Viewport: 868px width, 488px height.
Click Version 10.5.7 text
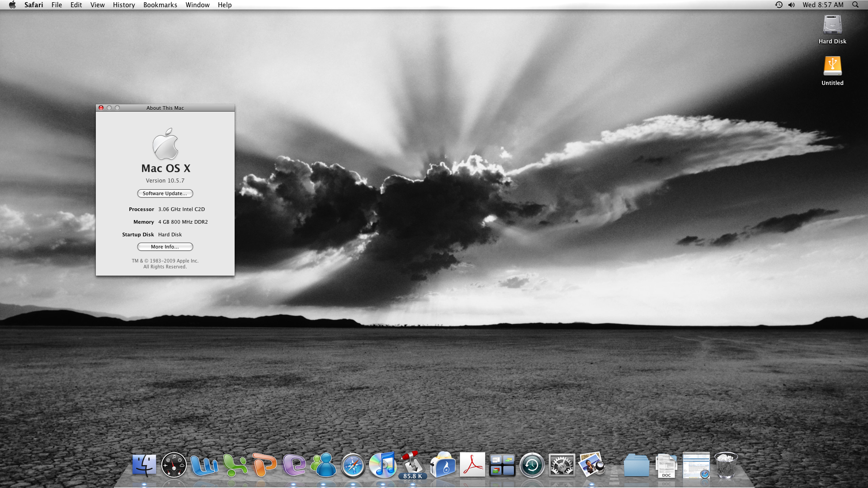point(165,181)
